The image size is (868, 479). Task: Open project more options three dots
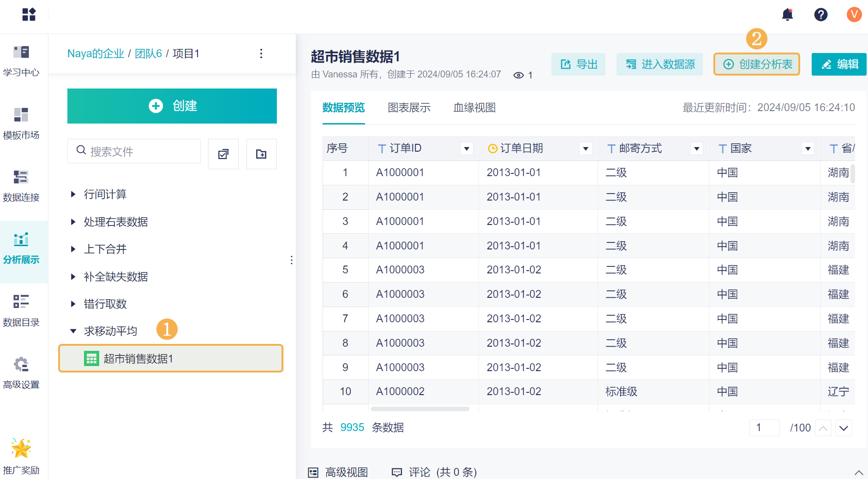coord(261,53)
